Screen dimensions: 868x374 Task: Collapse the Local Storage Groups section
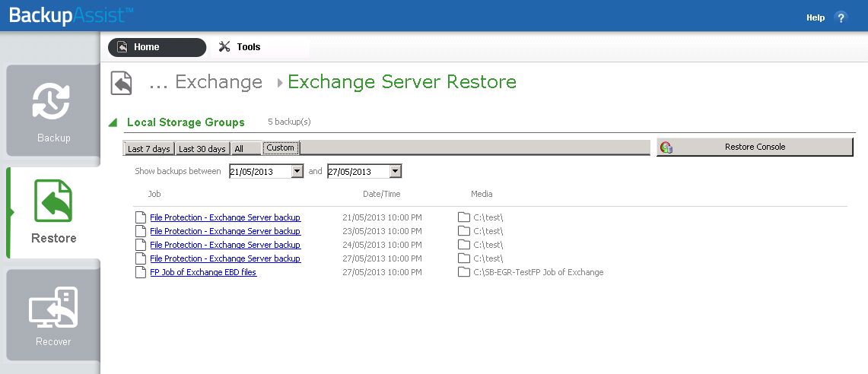click(x=113, y=123)
